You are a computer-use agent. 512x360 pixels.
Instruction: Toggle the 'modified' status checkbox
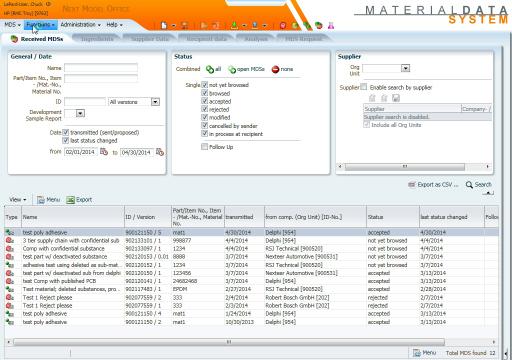[205, 117]
